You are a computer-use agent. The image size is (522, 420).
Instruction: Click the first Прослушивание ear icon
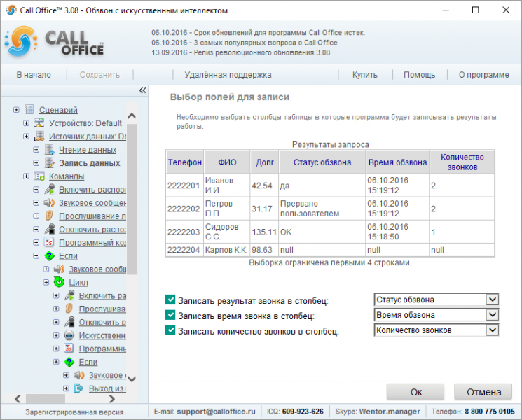pos(49,216)
